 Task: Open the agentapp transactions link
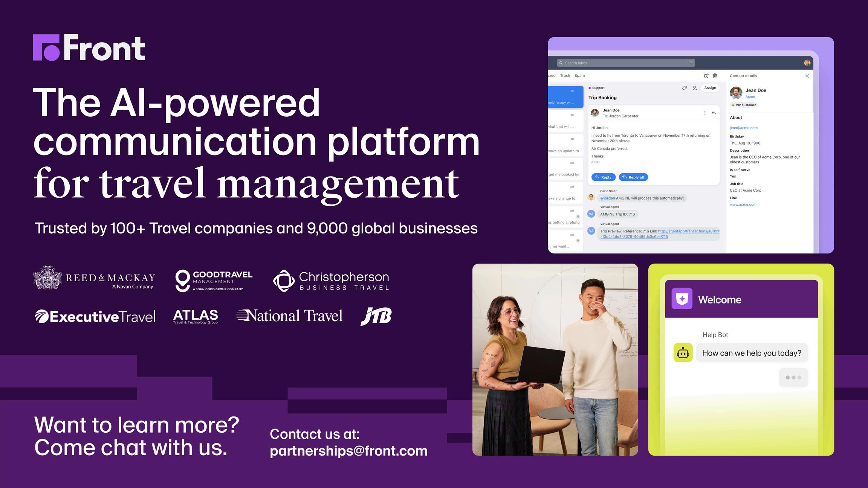click(x=688, y=231)
